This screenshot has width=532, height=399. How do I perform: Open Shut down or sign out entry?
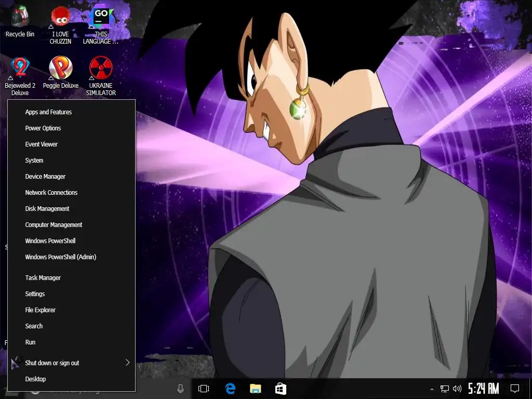[x=72, y=363]
